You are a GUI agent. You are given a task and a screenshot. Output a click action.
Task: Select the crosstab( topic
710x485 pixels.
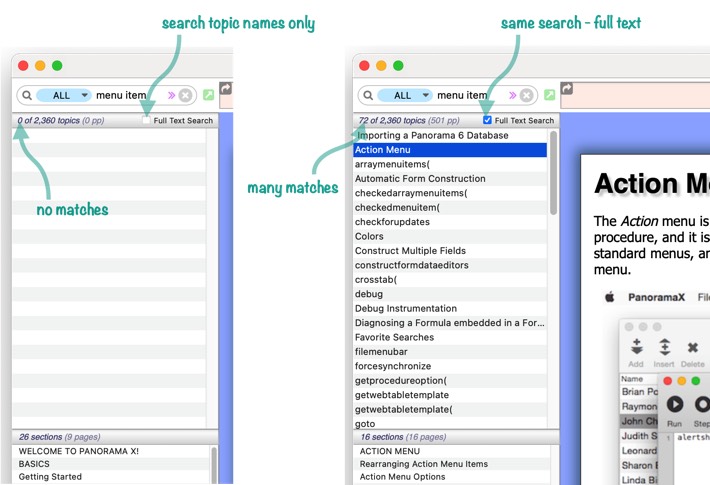coord(450,280)
